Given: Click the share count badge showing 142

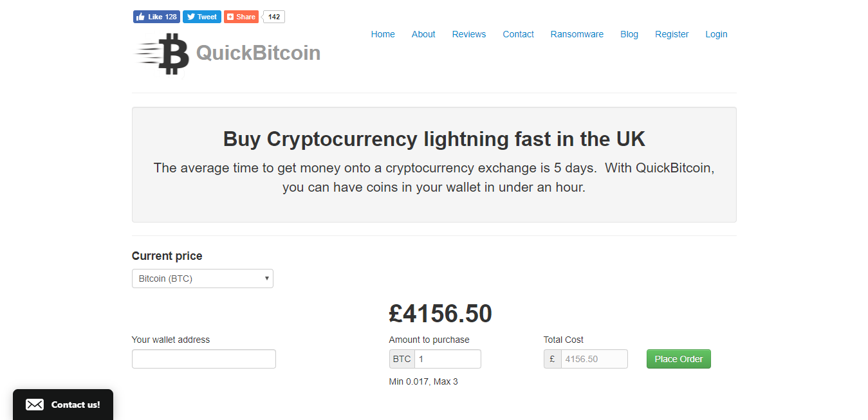Looking at the screenshot, I should [273, 16].
